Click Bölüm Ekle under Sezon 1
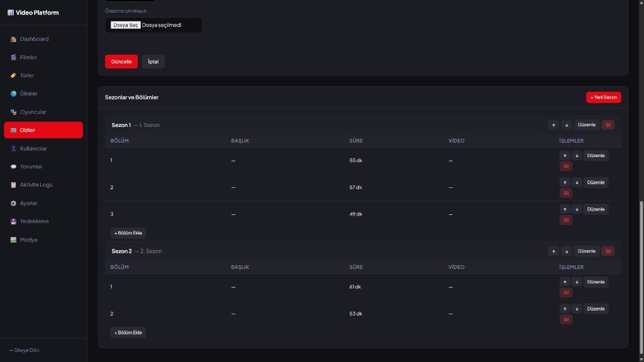644x362 pixels. [x=128, y=233]
